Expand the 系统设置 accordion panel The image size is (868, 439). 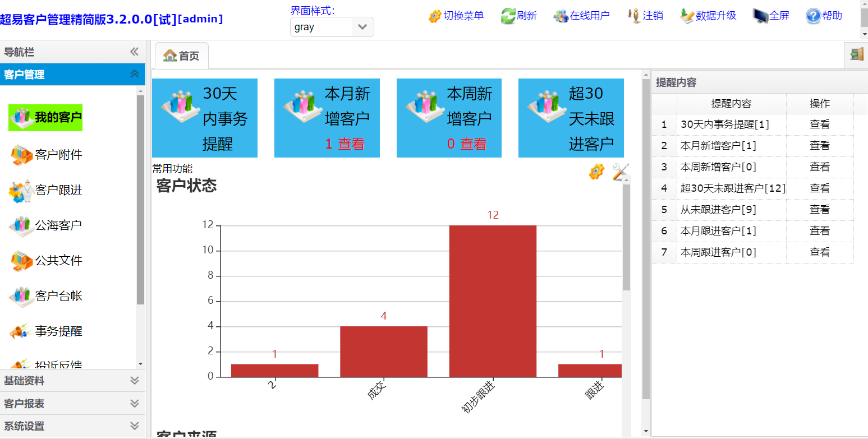click(134, 426)
